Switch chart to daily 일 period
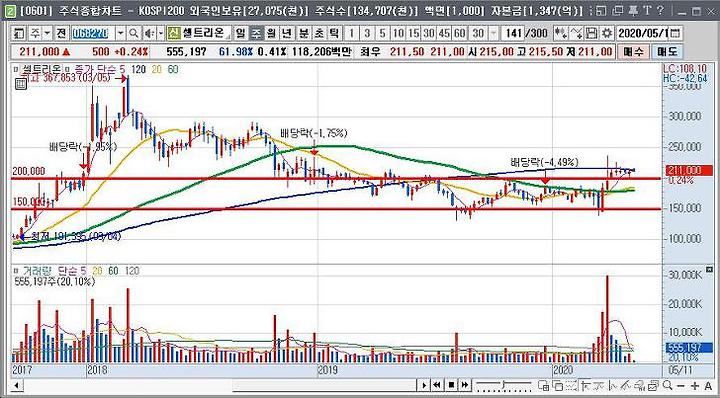 point(241,33)
